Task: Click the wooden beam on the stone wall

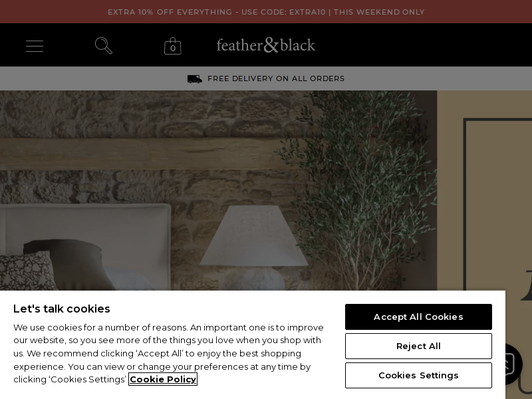Action: pos(142,154)
